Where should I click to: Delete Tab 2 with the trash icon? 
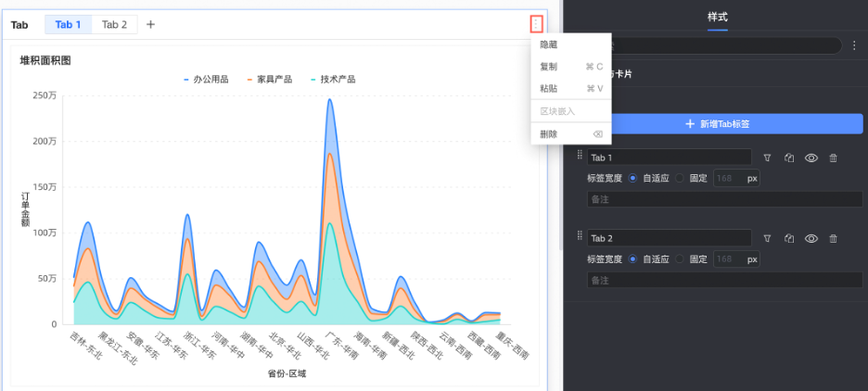pyautogui.click(x=833, y=238)
